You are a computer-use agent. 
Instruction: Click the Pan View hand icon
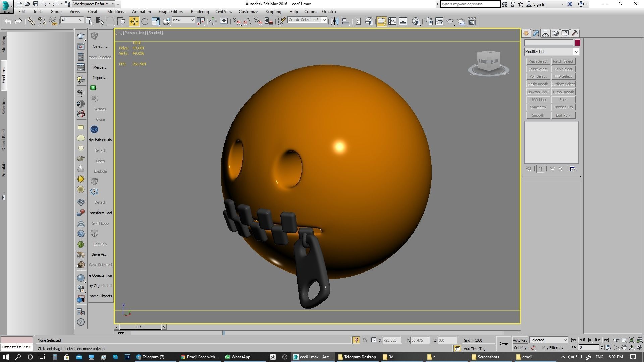(624, 348)
